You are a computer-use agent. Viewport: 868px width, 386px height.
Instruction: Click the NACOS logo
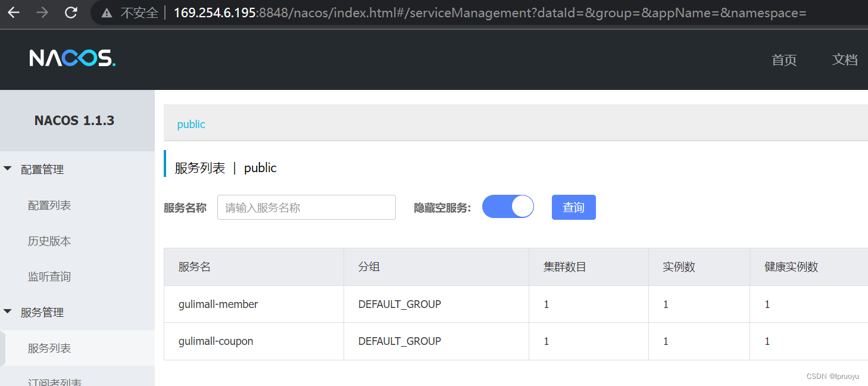(x=73, y=58)
